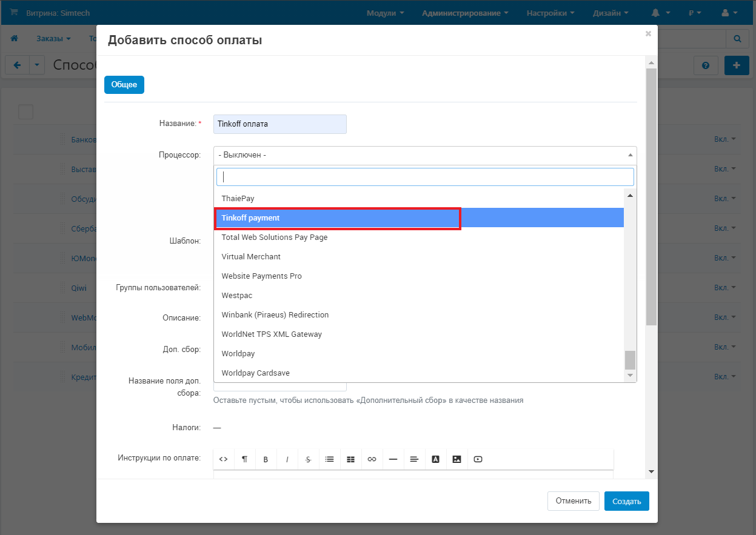
Task: Select Website Payments Pro option
Action: pos(419,276)
